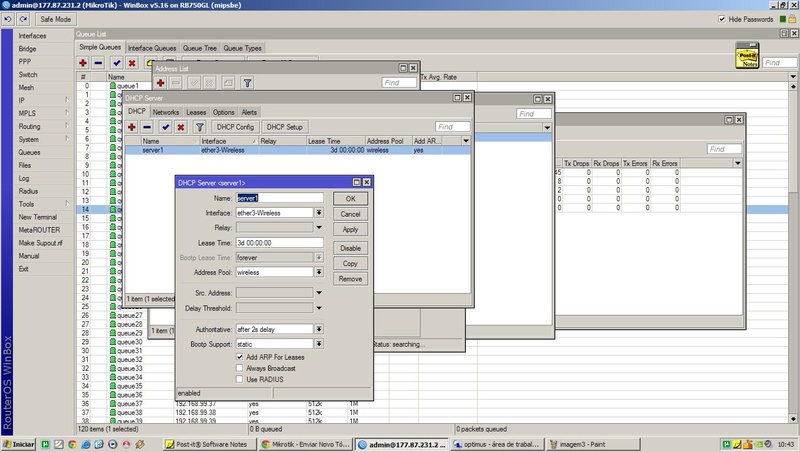Click the red plus Add icon in DHCP Server

tap(131, 128)
